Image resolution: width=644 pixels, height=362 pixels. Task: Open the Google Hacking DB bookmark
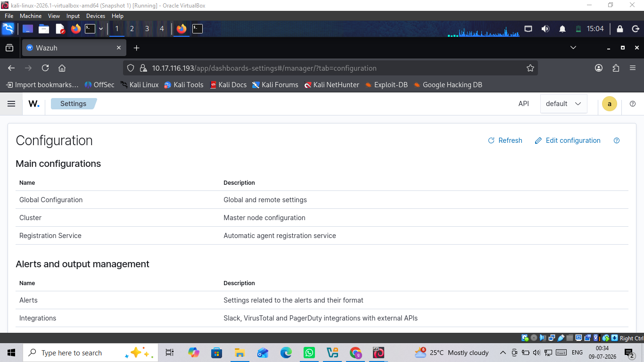[x=448, y=85]
